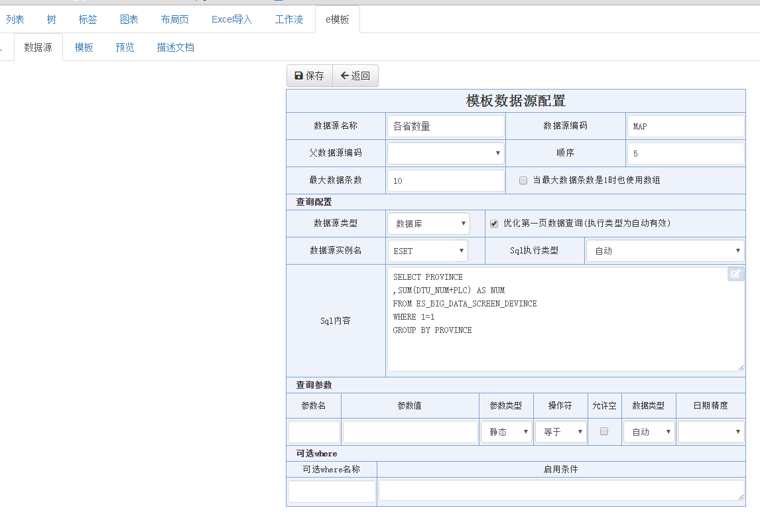Expand the empty 日期精度 dropdown
The width and height of the screenshot is (760, 532).
pos(711,432)
